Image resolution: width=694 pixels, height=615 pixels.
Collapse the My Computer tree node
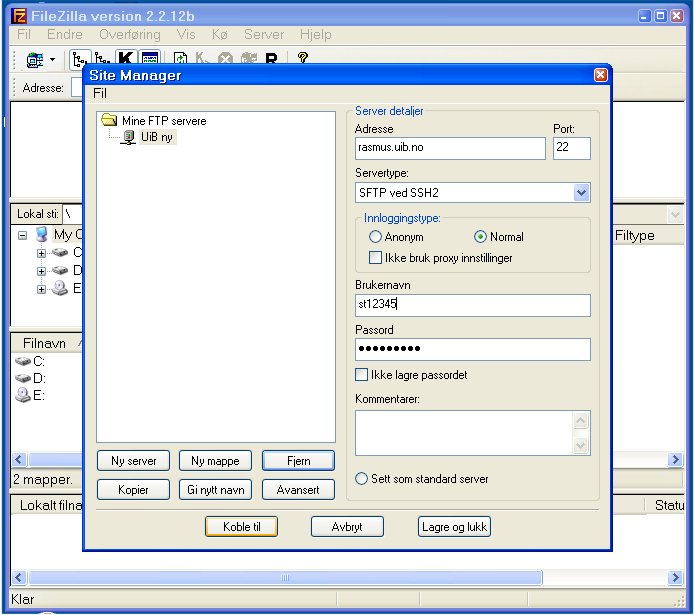tap(22, 235)
